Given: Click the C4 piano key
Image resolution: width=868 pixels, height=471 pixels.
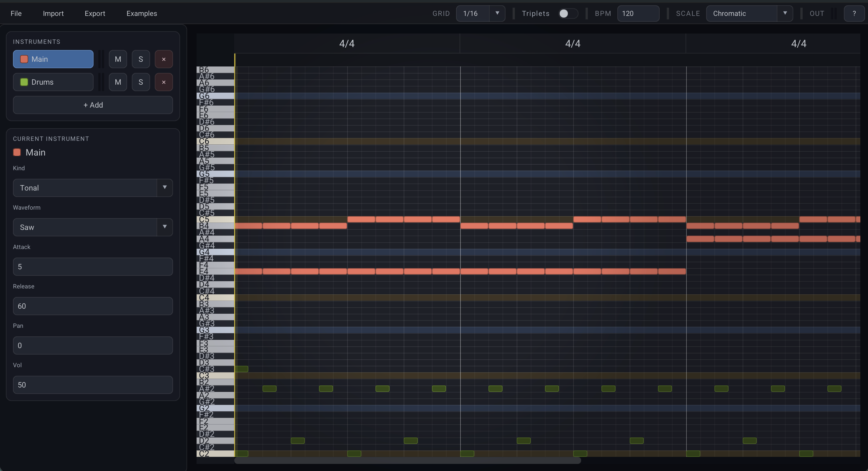Looking at the screenshot, I should point(215,298).
